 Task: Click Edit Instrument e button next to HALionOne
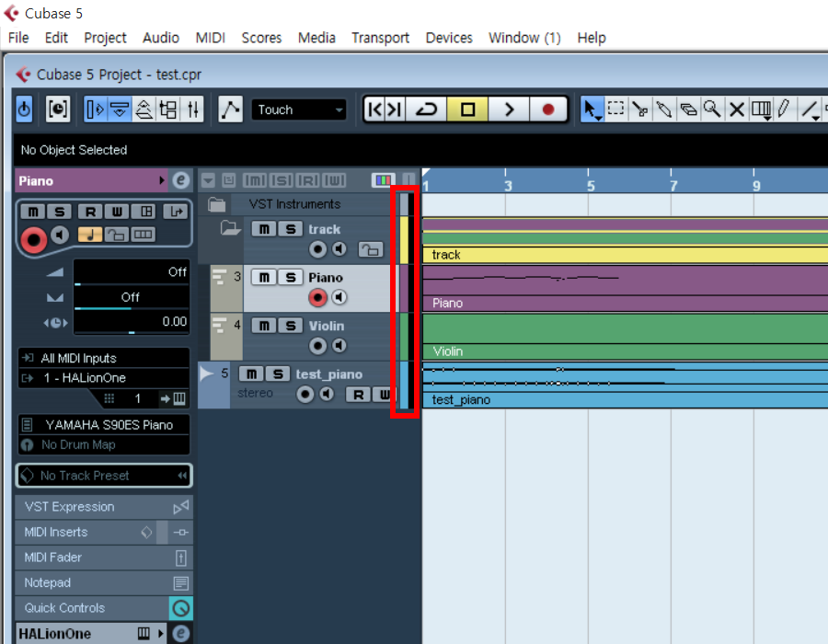180,634
